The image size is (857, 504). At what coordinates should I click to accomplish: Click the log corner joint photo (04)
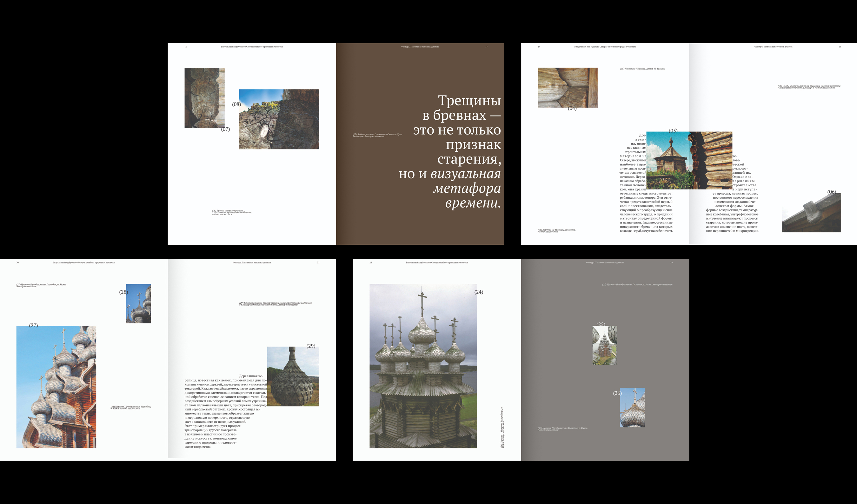tap(568, 88)
